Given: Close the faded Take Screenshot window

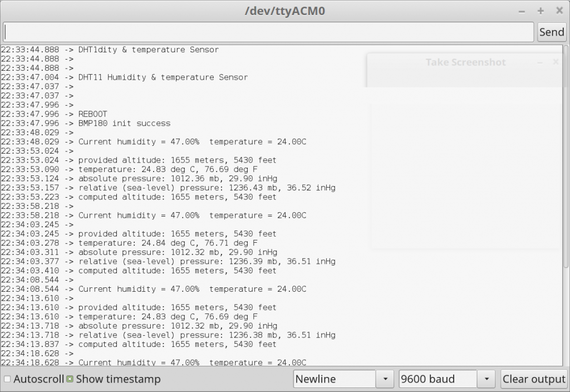Looking at the screenshot, I should (x=555, y=62).
